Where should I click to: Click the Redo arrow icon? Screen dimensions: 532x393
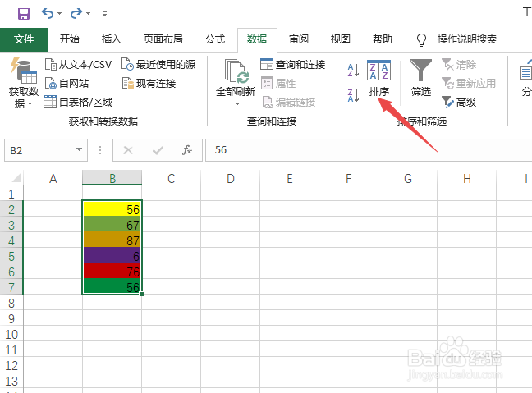(x=76, y=14)
